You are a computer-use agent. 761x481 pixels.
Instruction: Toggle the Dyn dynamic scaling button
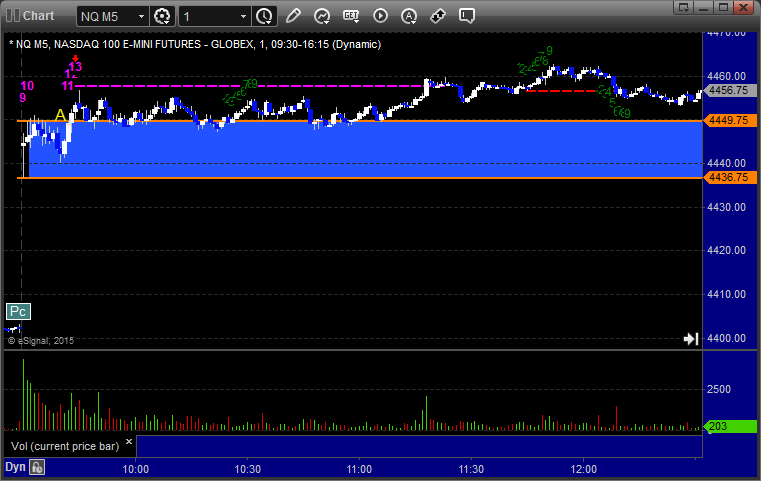[15, 467]
